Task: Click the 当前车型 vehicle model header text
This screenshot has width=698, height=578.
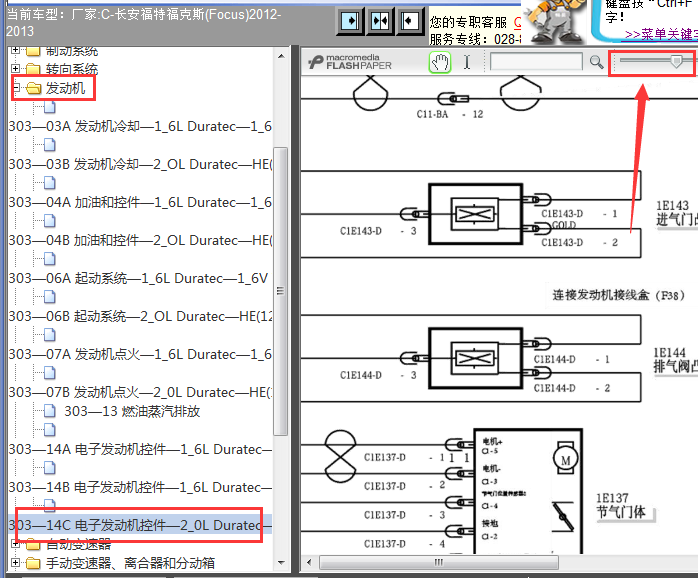Action: pyautogui.click(x=143, y=23)
